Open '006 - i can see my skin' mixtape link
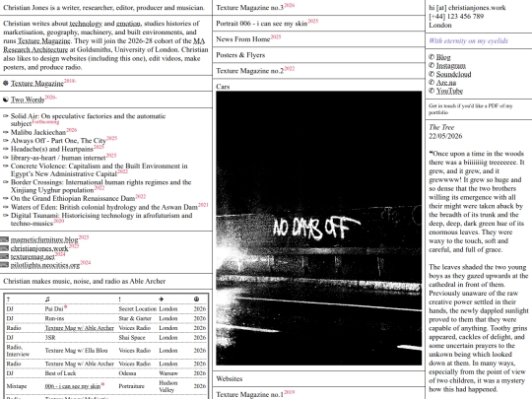Screen dimensions: 532x399 point(73,386)
